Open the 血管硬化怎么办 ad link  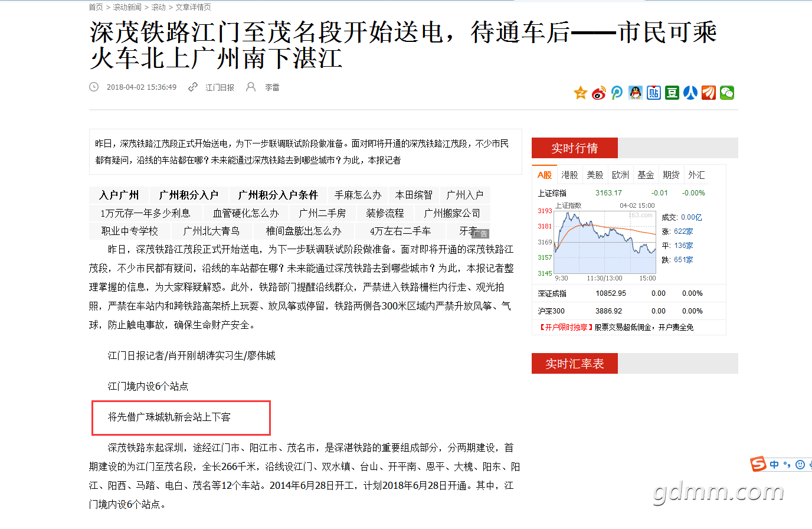[x=246, y=213]
